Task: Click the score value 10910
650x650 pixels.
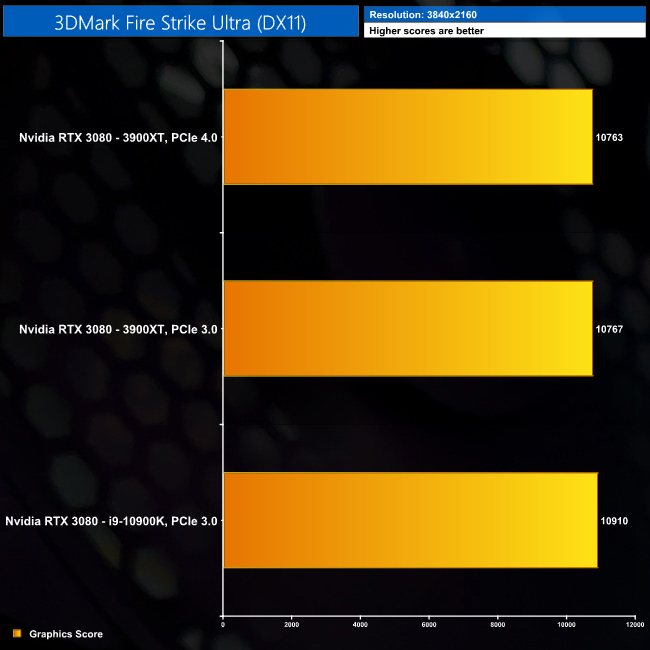Action: [x=614, y=521]
